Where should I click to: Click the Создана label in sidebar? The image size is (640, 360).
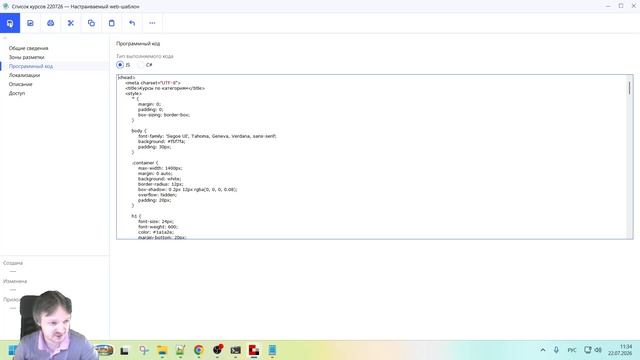coord(13,263)
